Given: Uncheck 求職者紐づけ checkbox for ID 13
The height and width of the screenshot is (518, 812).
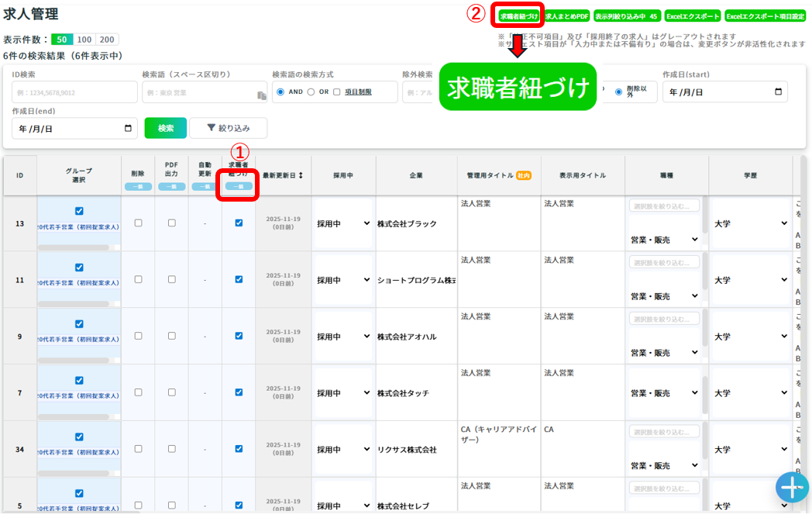Looking at the screenshot, I should 239,223.
